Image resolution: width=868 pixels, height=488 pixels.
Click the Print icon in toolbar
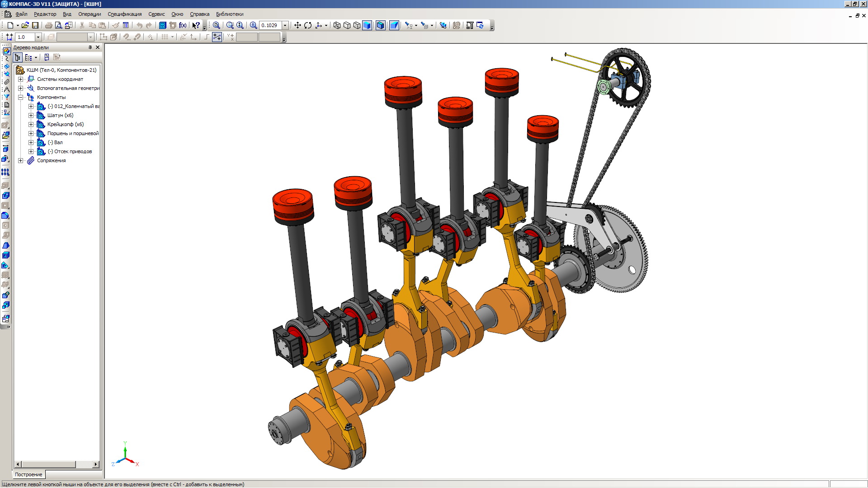tap(48, 25)
